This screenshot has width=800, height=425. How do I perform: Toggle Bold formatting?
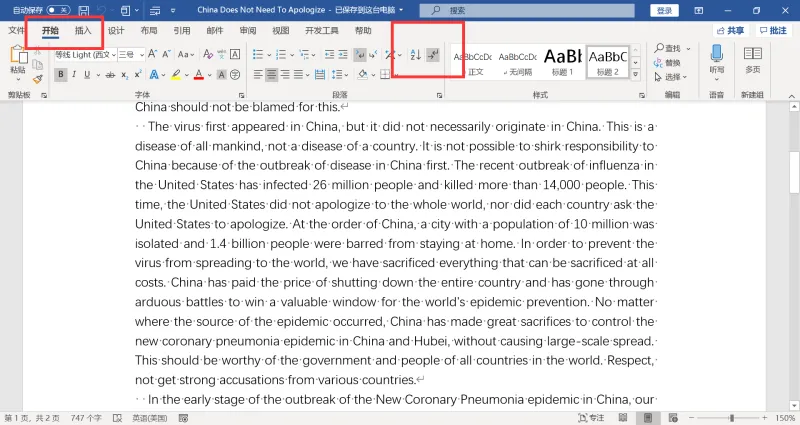pos(61,74)
